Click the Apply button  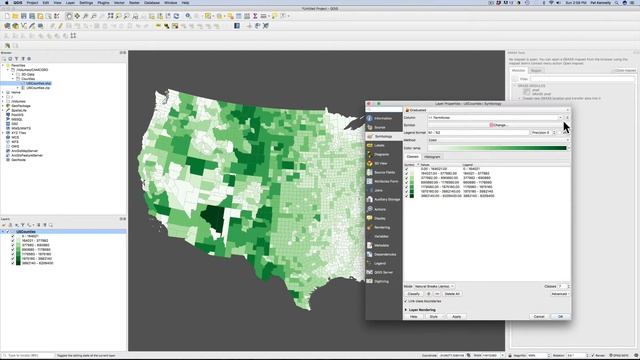pyautogui.click(x=456, y=317)
